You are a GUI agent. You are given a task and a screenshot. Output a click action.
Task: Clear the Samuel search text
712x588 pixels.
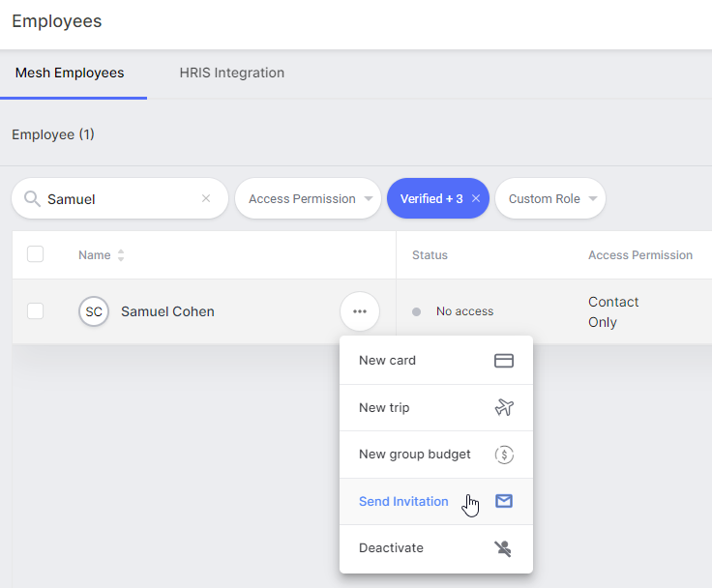click(206, 198)
